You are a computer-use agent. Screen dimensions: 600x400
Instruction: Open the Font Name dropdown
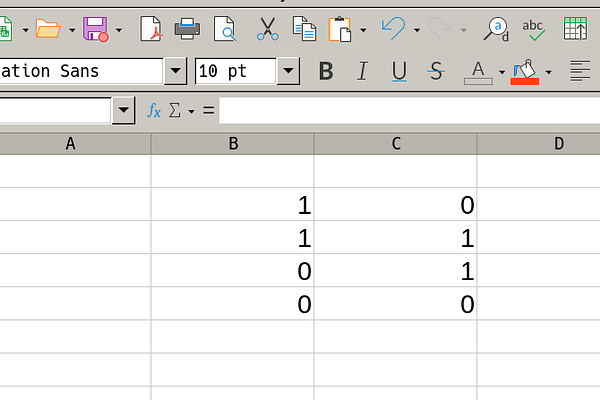175,71
